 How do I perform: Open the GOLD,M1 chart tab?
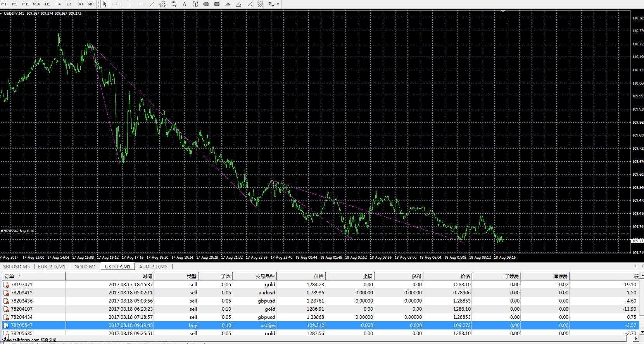[85, 266]
